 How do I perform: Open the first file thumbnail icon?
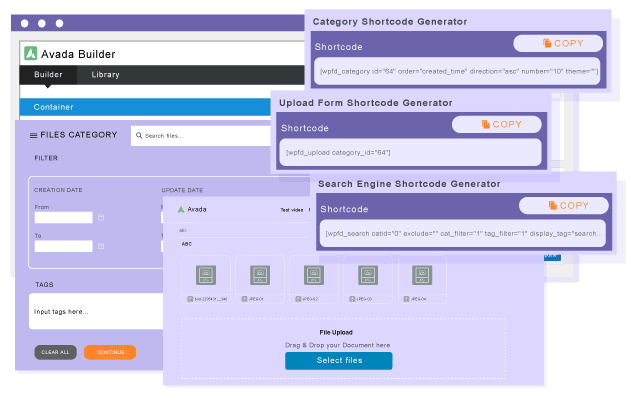point(206,275)
